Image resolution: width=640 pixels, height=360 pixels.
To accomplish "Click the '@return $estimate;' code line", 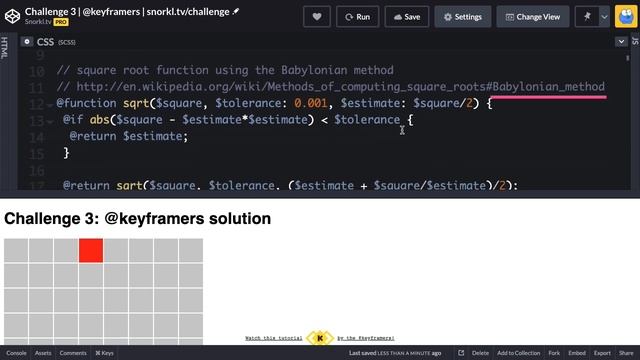I will (129, 136).
